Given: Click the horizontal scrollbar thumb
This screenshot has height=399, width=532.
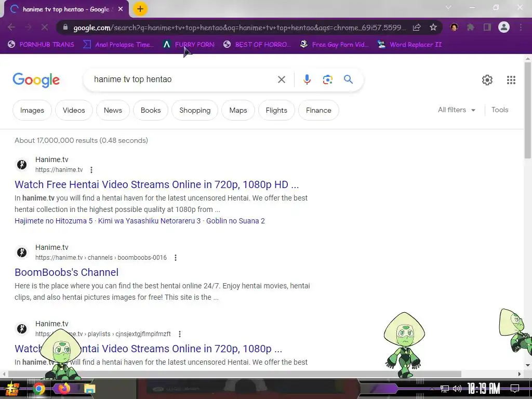Looking at the screenshot, I should tap(234, 374).
